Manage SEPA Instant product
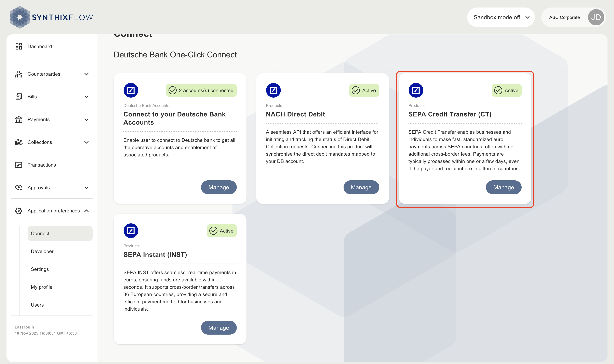 coord(219,328)
